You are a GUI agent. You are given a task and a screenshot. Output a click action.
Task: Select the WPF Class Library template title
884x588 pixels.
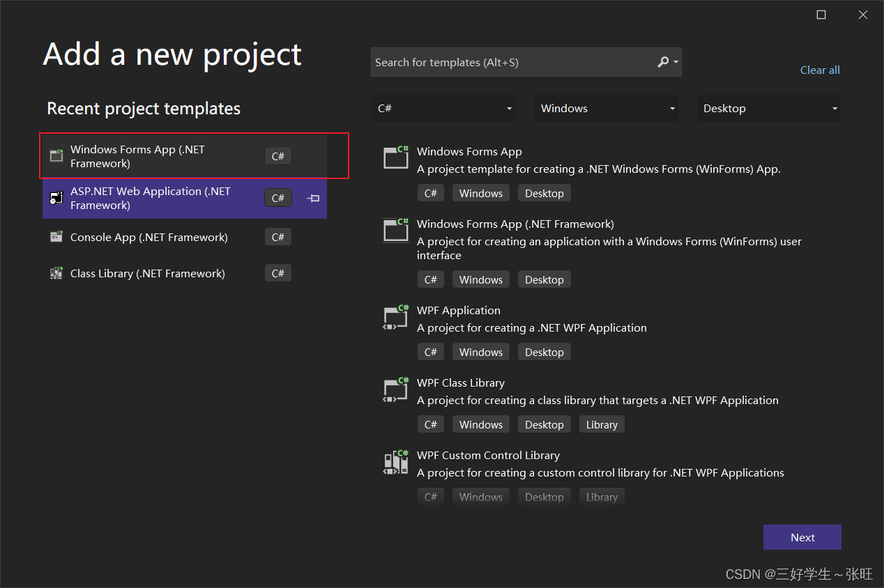[461, 383]
